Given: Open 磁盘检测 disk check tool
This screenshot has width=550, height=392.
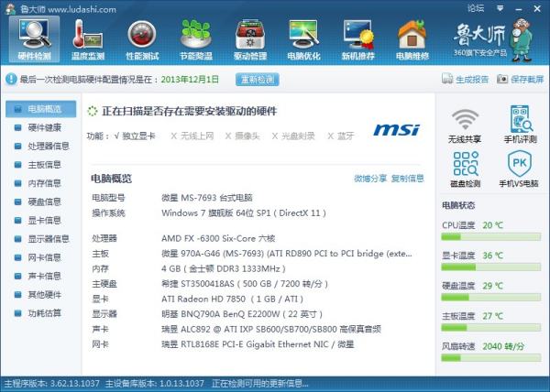Looking at the screenshot, I should coord(465,169).
